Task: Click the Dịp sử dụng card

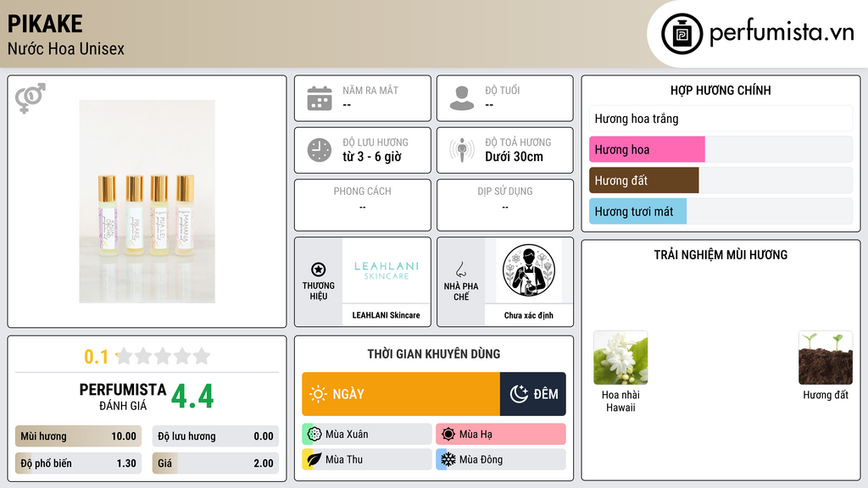Action: coord(505,205)
